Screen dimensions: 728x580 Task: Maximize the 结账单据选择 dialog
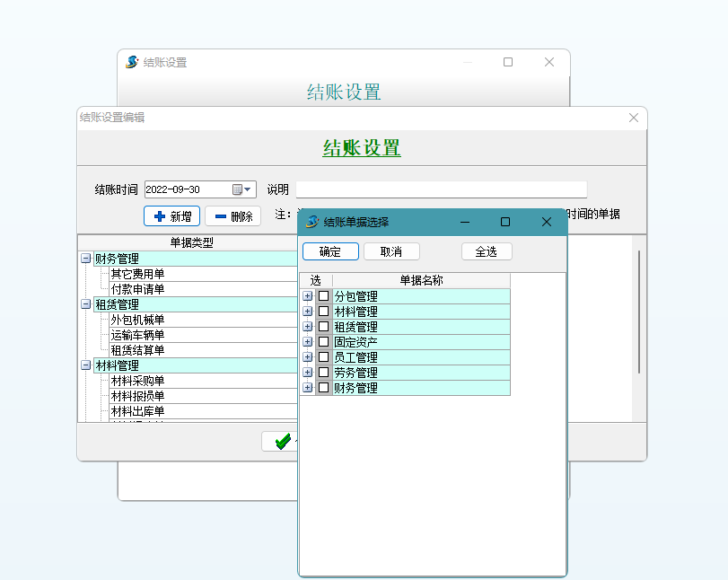[504, 222]
